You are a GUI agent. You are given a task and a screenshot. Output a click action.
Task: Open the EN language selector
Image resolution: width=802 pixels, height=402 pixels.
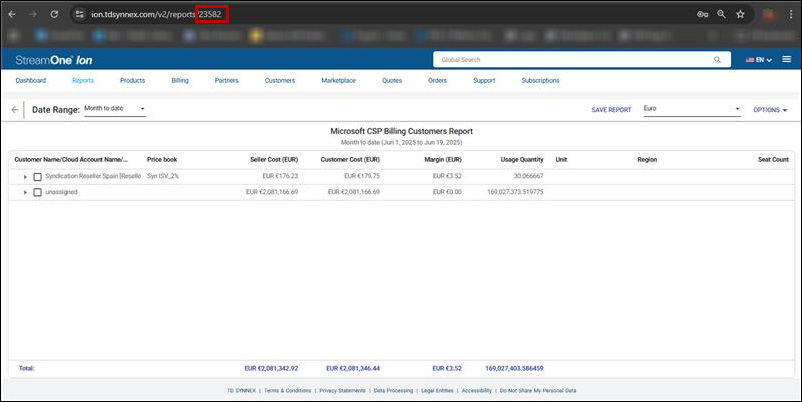[759, 60]
